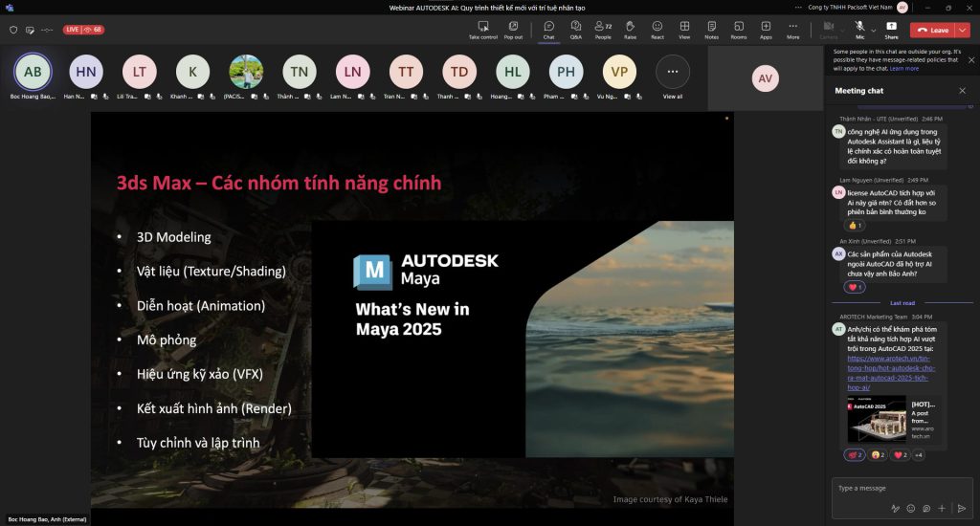Pop out the shared content
Image resolution: width=980 pixels, height=526 pixels.
pos(513,30)
